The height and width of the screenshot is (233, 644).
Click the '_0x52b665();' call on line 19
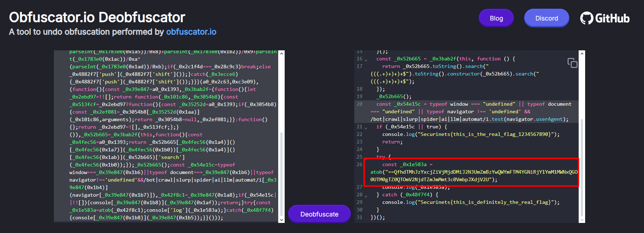(x=394, y=96)
